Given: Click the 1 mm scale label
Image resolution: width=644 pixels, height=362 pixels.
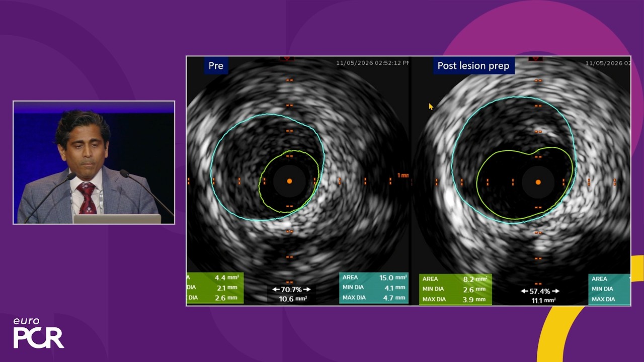Looking at the screenshot, I should pos(403,175).
